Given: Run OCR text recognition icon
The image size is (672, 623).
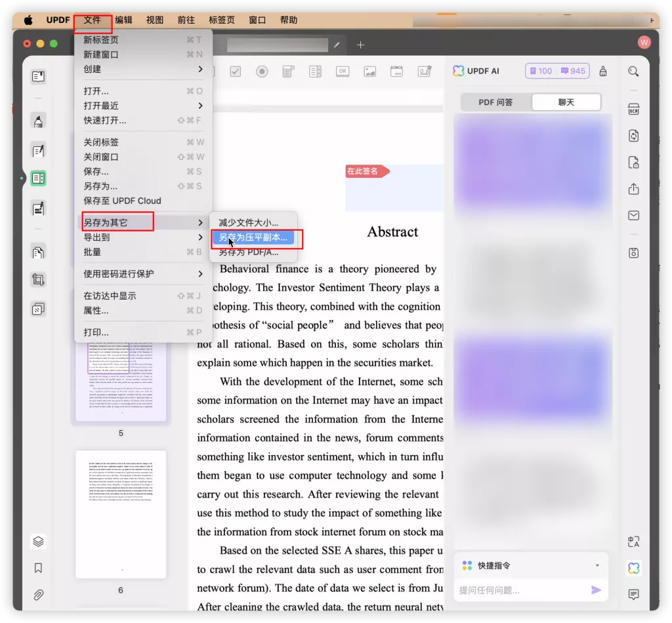Looking at the screenshot, I should 633,109.
